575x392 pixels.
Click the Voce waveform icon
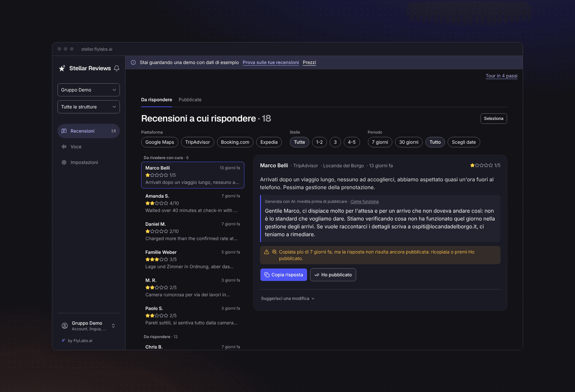click(x=64, y=147)
